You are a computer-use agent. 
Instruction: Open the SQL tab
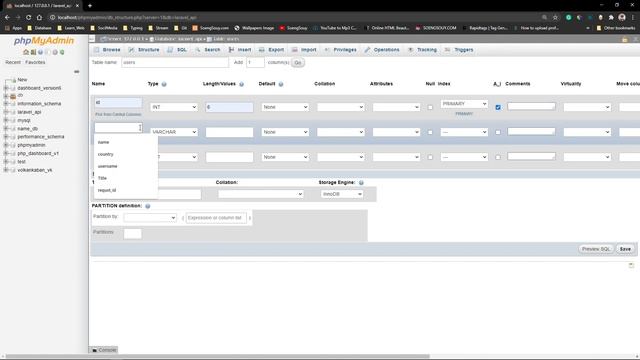(x=177, y=50)
